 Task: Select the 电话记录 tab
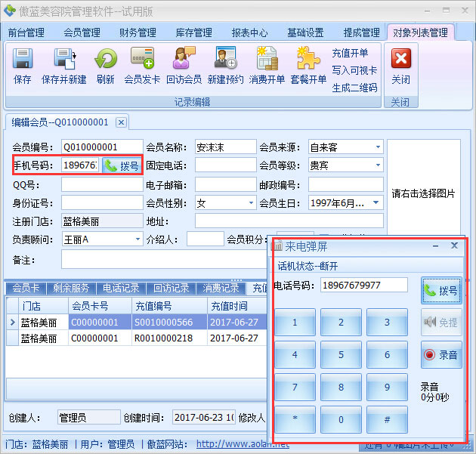tap(121, 288)
